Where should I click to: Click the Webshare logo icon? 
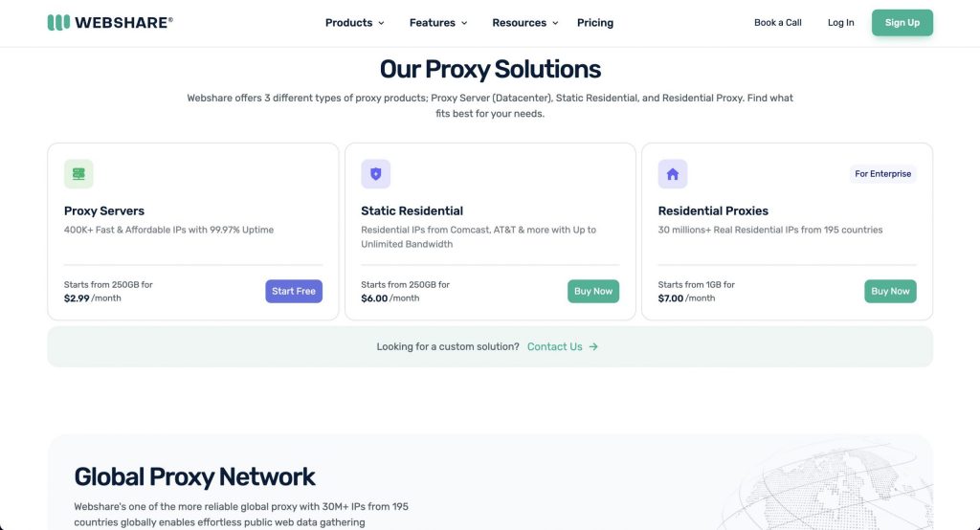(x=58, y=23)
